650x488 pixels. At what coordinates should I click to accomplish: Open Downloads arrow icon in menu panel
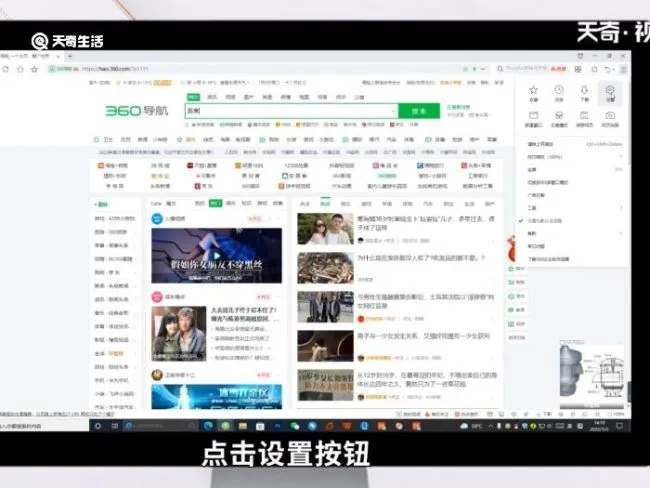584,93
